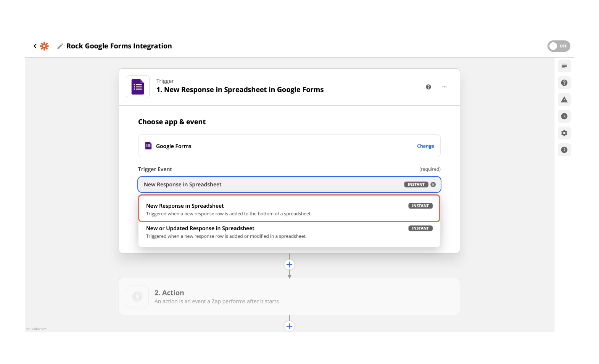Add a step between trigger and action
This screenshot has width=599, height=364.
(x=289, y=265)
